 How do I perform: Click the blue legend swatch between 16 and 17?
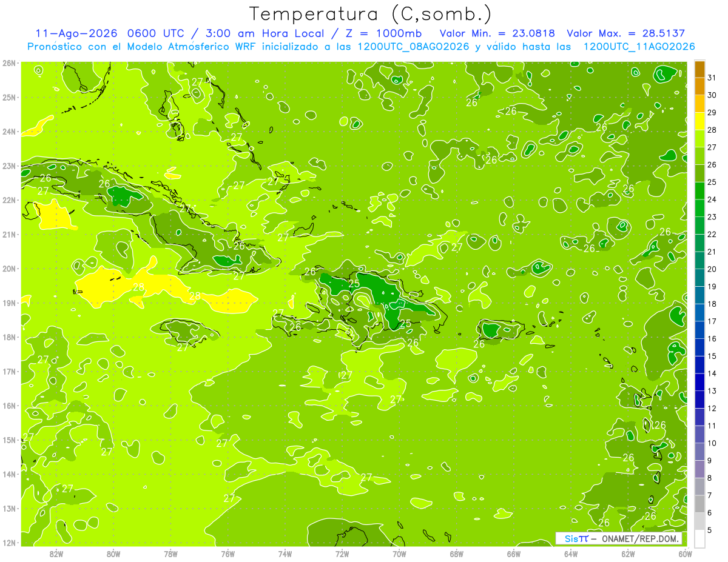(x=699, y=329)
